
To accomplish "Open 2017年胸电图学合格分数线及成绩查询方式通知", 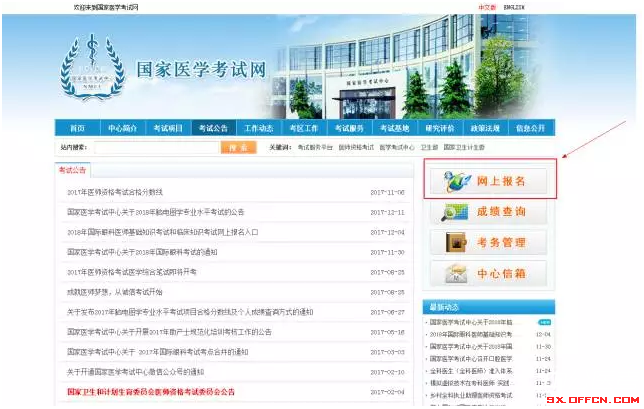I will pyautogui.click(x=190, y=312).
